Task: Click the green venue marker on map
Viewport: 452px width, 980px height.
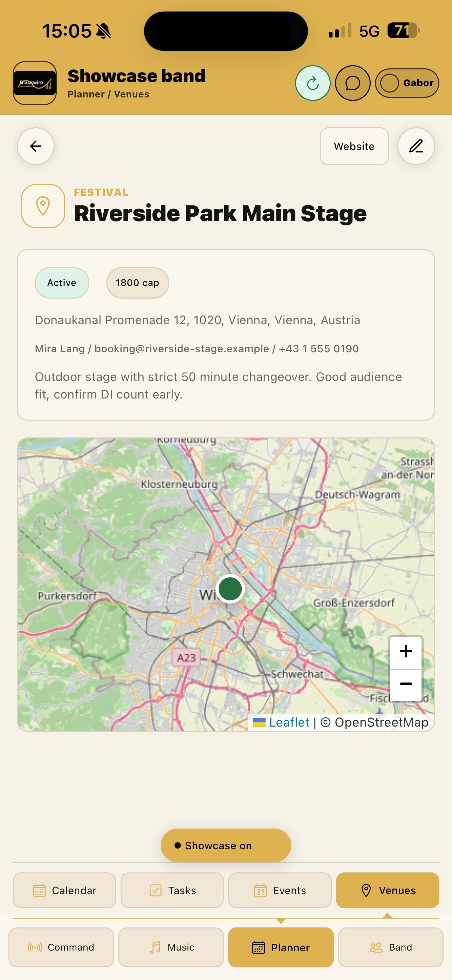Action: click(x=230, y=589)
